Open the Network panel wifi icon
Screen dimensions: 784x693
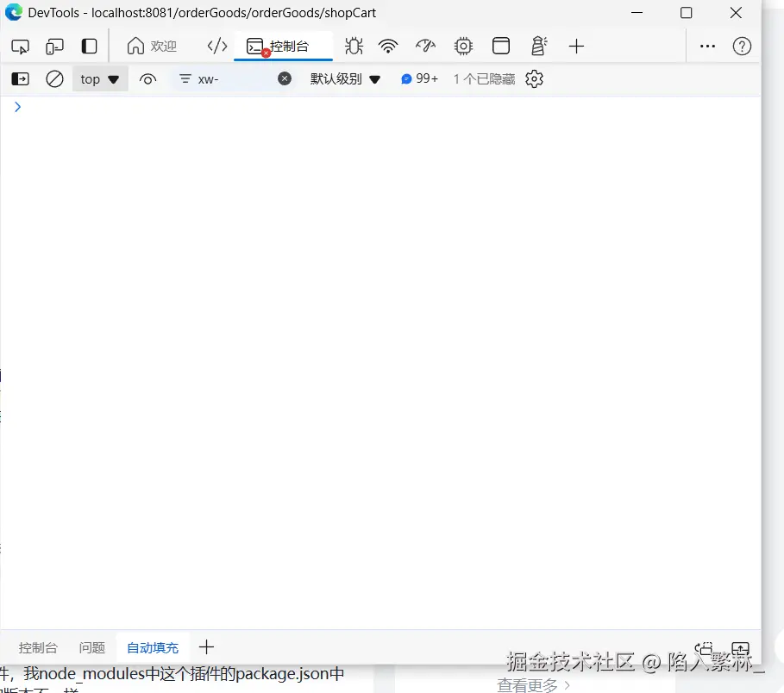388,47
